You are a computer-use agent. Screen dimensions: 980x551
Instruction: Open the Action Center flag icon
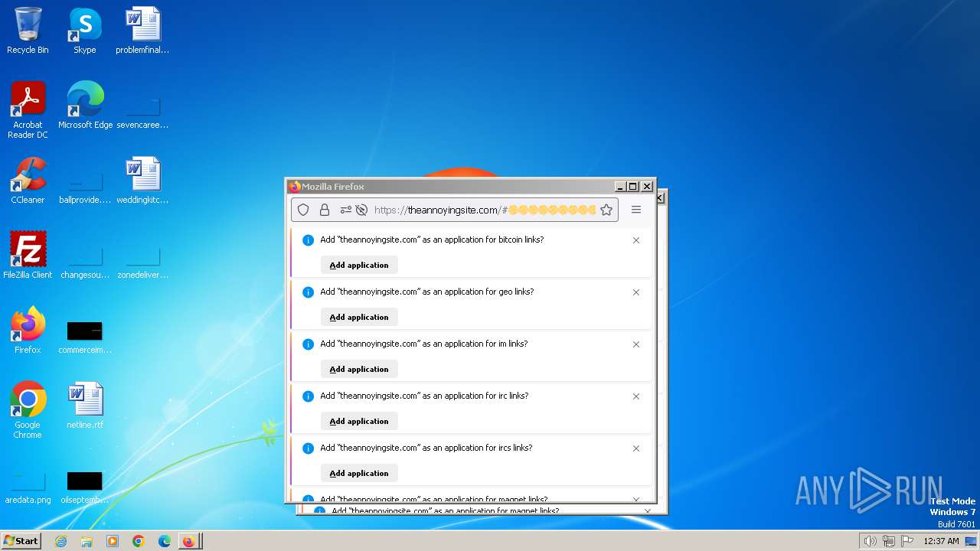coord(907,541)
